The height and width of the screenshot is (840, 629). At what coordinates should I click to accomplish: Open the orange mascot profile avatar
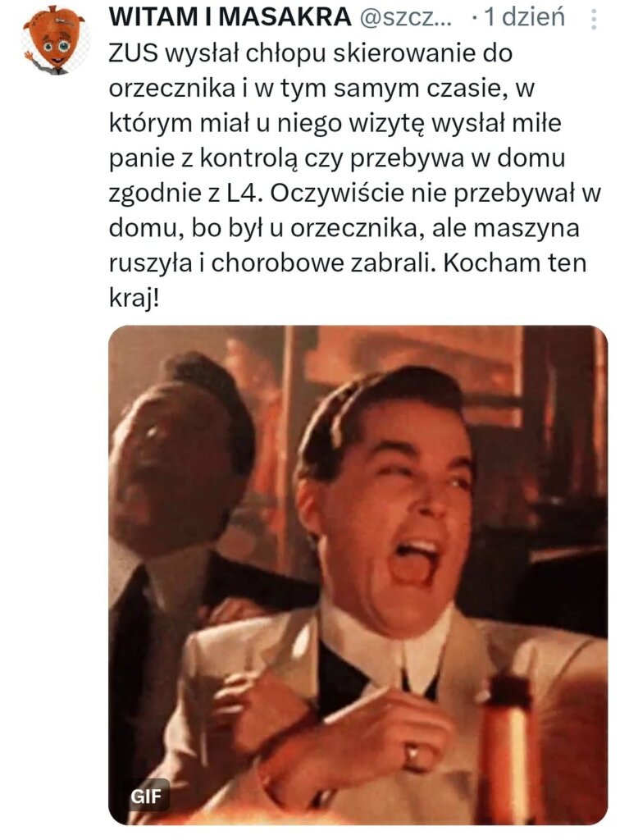pos(55,40)
